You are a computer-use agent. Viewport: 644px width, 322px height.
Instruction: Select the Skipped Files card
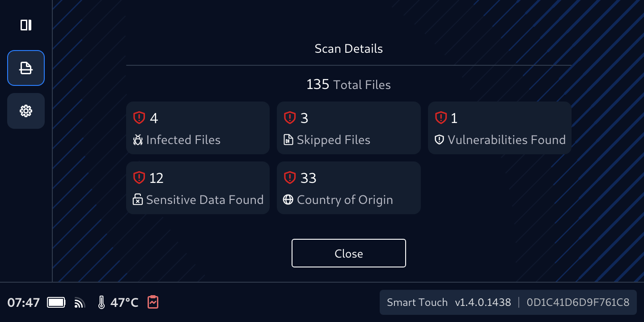(x=349, y=128)
